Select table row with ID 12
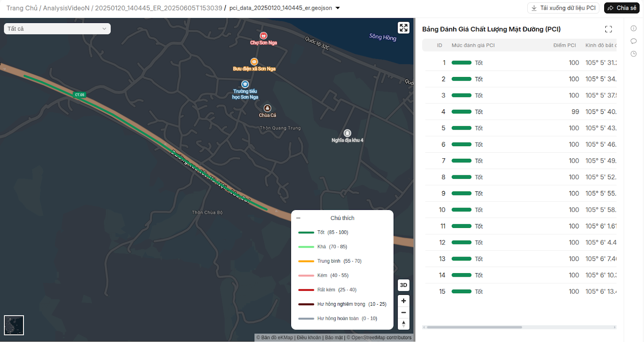The width and height of the screenshot is (644, 342). pyautogui.click(x=520, y=243)
